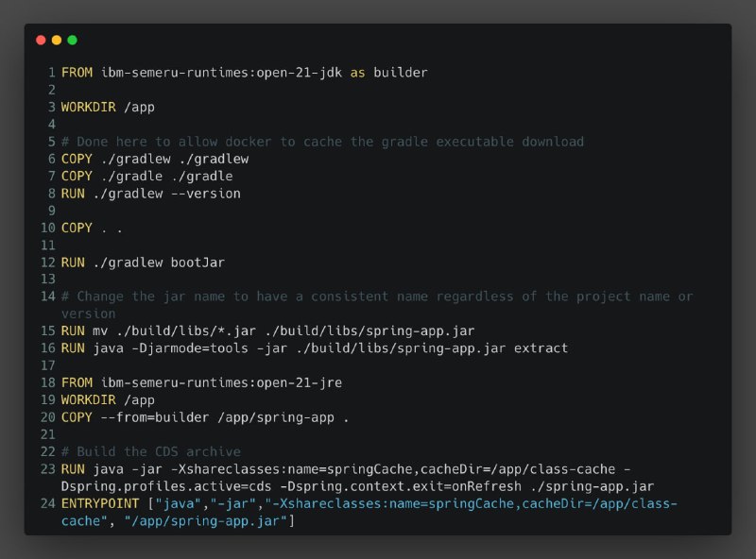The image size is (756, 559).
Task: Click the red close dot
Action: click(41, 40)
